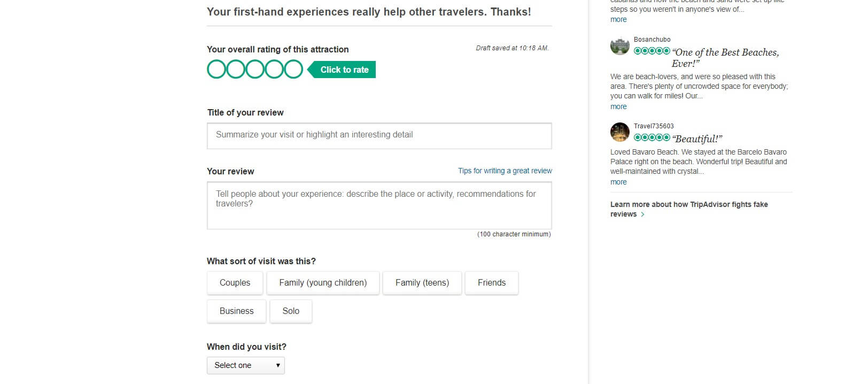Viewport: 868px width, 384px height.
Task: Pick the Family (teens) option
Action: point(422,283)
